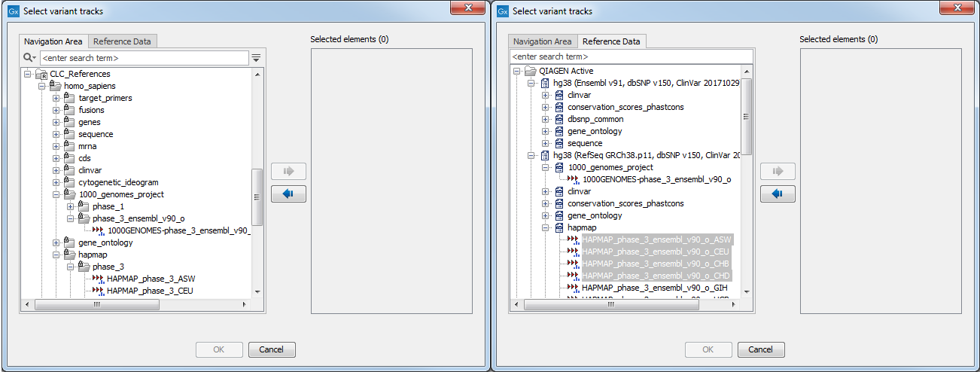Open the filter options icon beside left search field
980x372 pixels.
256,57
